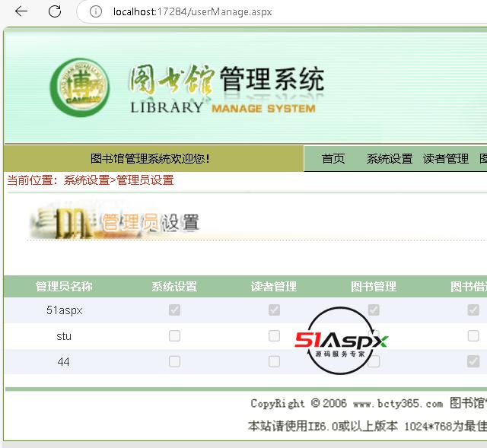Screen dimensions: 487x448
Task: View site information icon in address bar
Action: 95,12
